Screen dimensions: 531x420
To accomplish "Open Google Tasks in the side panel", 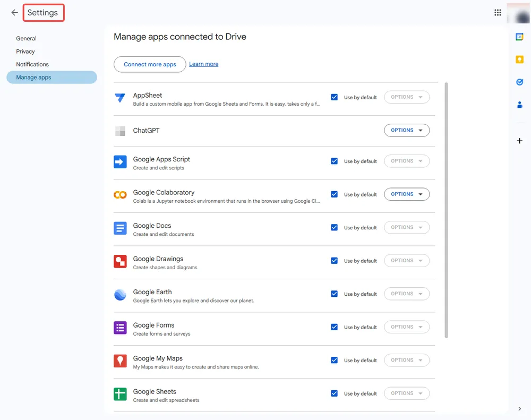I will (519, 82).
